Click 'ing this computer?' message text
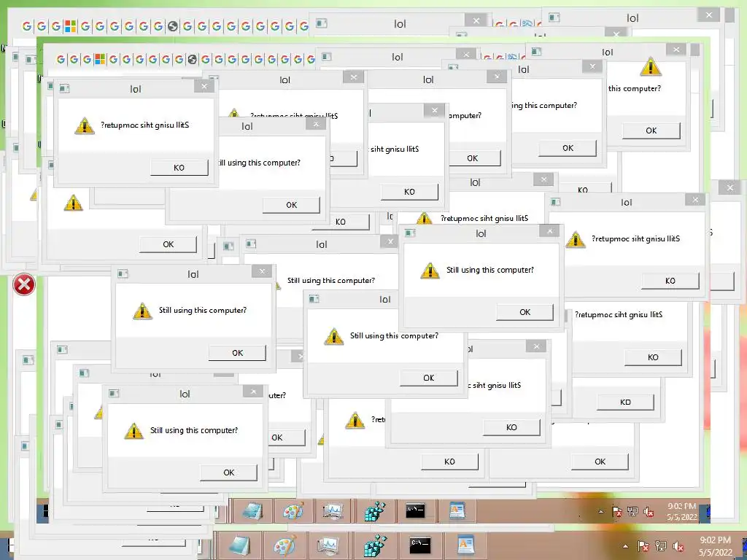Image resolution: width=747 pixels, height=560 pixels. coord(544,105)
